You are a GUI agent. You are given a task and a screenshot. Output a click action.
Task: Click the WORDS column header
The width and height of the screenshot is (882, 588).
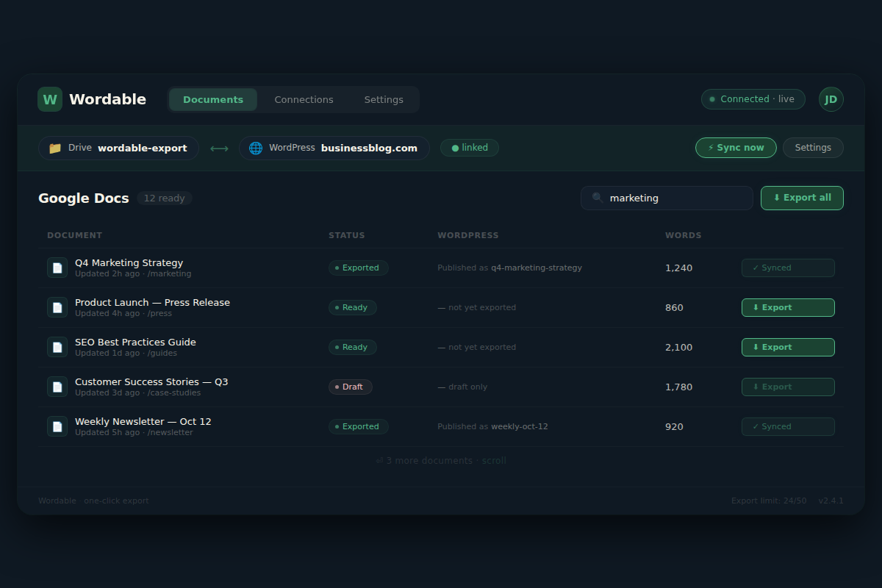(x=684, y=235)
